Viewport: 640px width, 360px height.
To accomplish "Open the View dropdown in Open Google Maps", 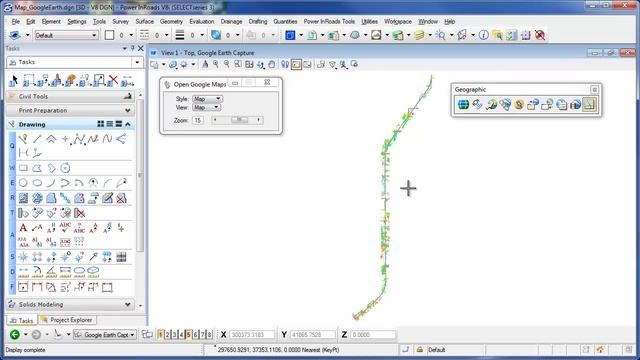I will coord(206,107).
